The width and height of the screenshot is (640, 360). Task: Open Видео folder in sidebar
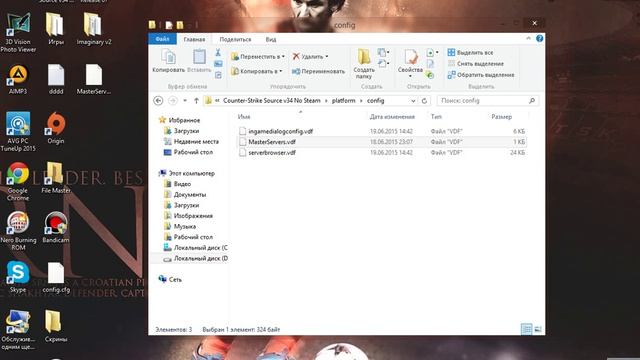coord(182,184)
